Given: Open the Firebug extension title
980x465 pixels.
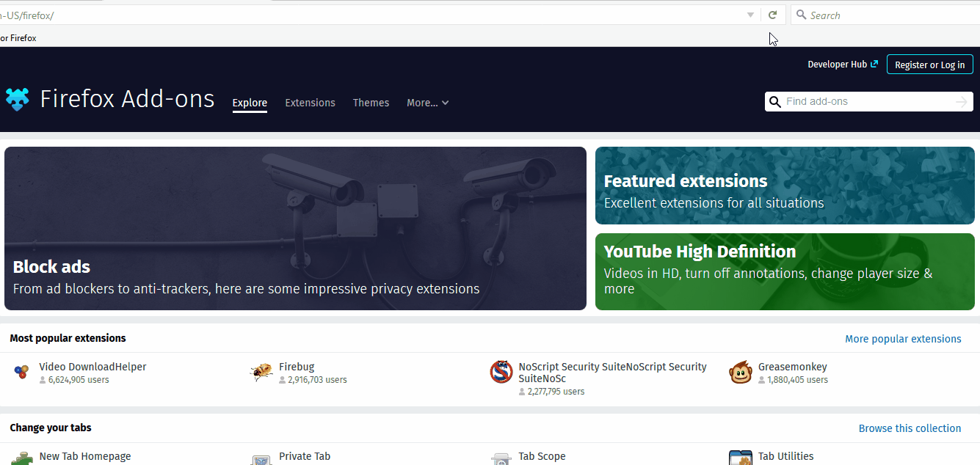Looking at the screenshot, I should coord(297,367).
